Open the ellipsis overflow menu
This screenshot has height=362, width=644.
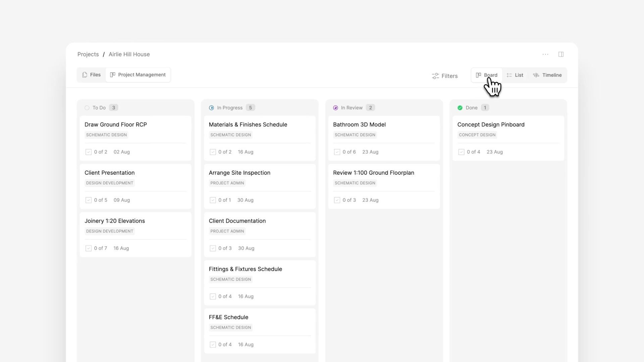(545, 54)
